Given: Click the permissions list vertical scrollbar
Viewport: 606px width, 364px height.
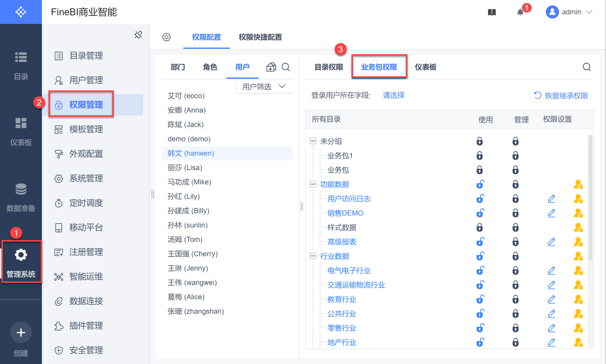Looking at the screenshot, I should pyautogui.click(x=590, y=198).
